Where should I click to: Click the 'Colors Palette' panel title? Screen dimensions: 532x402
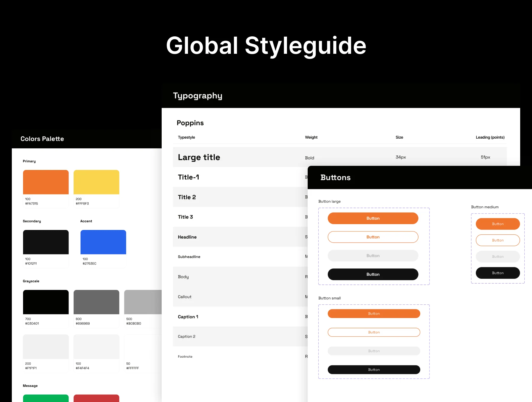pyautogui.click(x=42, y=139)
